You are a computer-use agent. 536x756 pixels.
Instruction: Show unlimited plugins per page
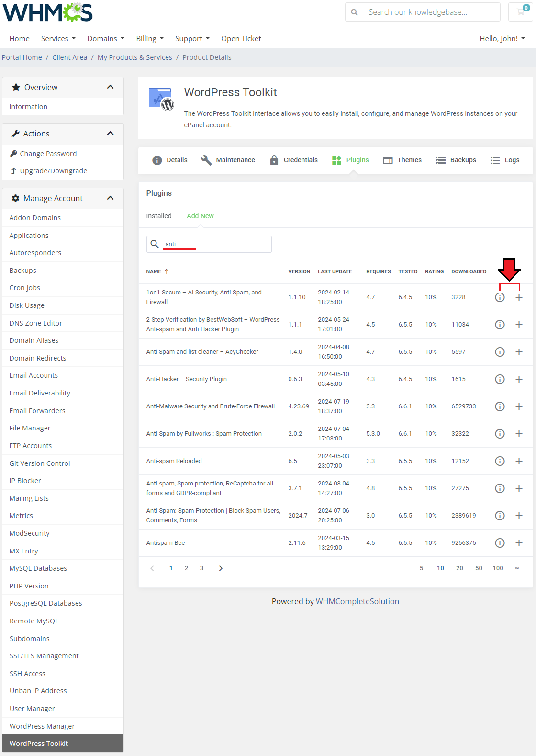[517, 568]
